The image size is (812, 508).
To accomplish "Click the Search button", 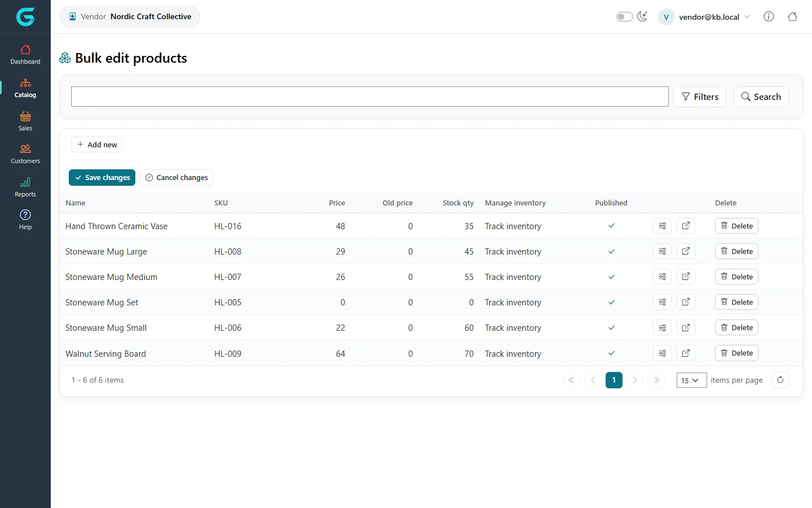I will (761, 97).
